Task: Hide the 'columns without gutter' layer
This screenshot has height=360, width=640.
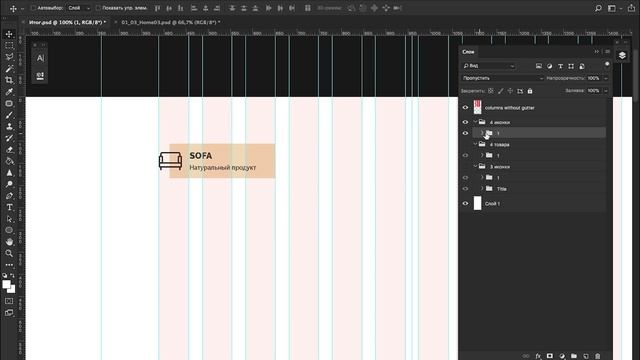Action: tap(465, 108)
